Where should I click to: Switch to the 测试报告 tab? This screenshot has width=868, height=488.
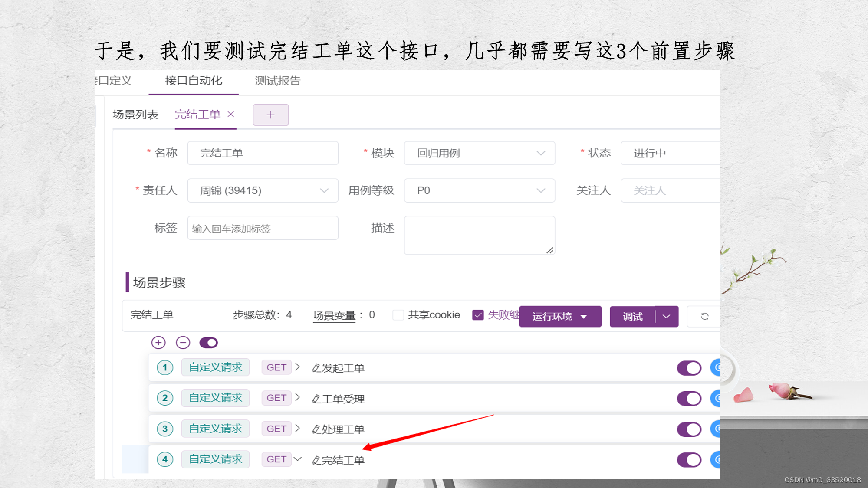(278, 81)
